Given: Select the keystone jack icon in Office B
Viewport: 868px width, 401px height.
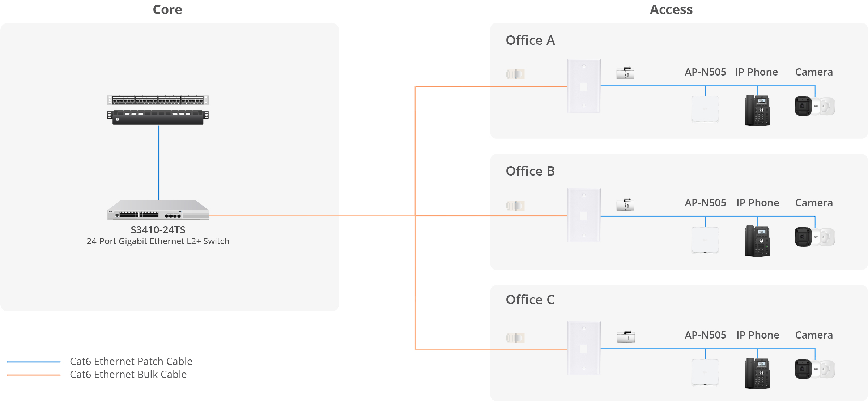Looking at the screenshot, I should coord(625,204).
